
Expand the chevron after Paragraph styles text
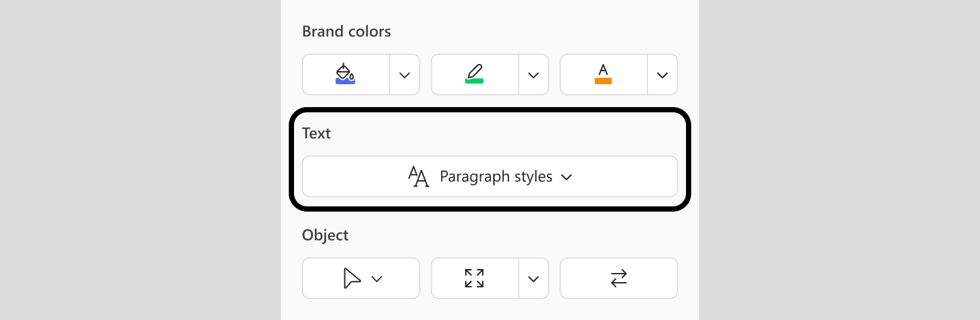566,177
